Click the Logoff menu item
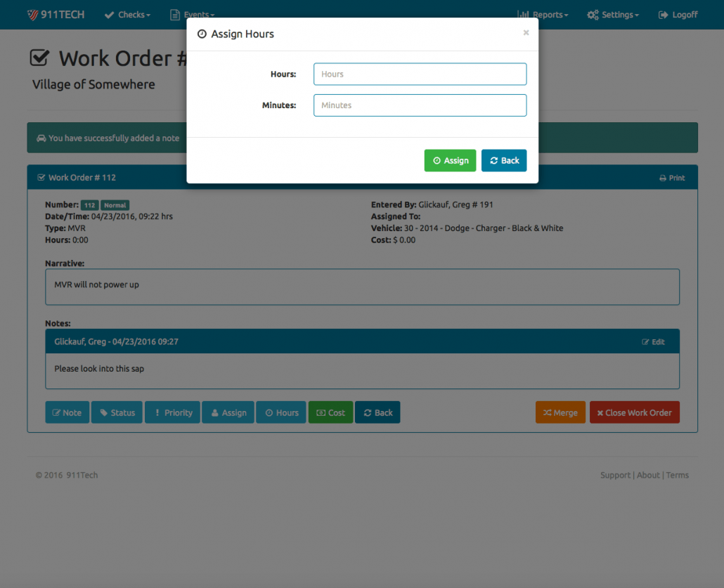 pos(678,15)
